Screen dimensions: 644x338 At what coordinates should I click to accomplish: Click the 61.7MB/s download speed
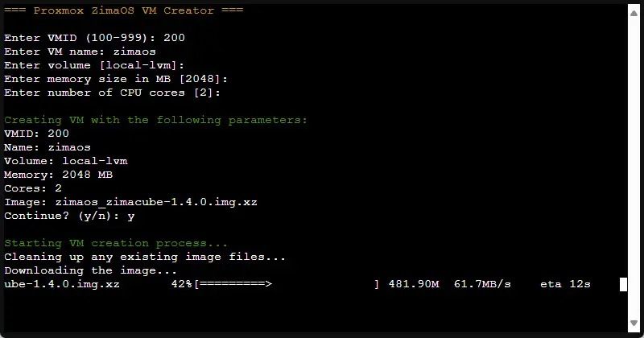coord(482,284)
